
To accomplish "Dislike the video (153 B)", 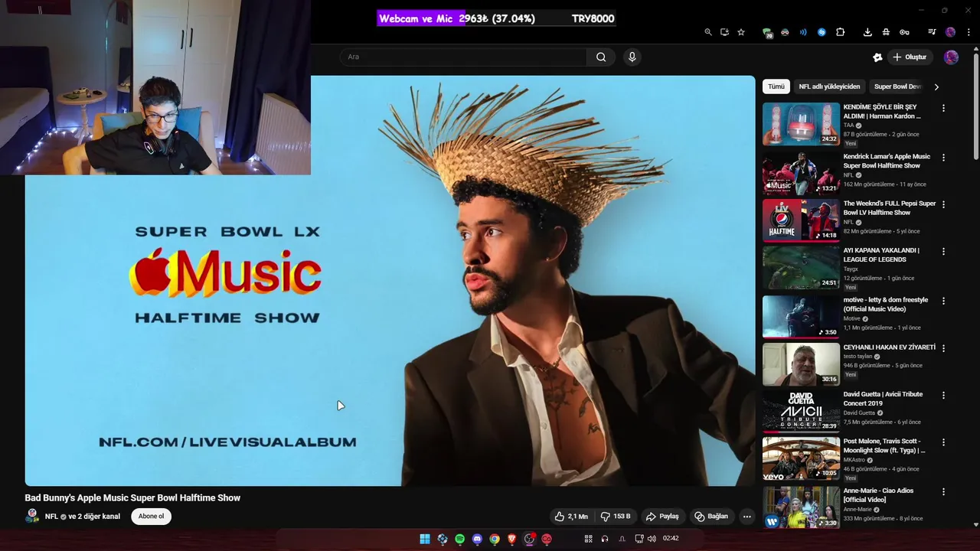I will (616, 517).
